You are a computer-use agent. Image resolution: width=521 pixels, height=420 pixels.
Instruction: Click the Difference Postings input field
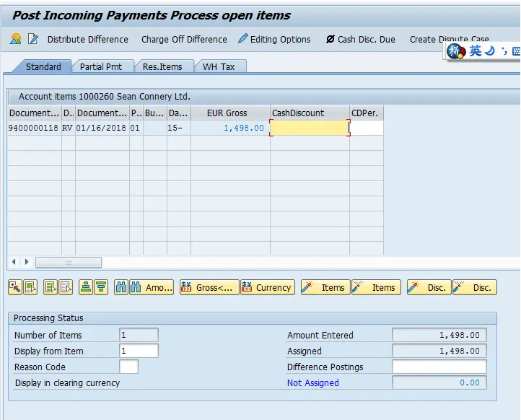[439, 367]
